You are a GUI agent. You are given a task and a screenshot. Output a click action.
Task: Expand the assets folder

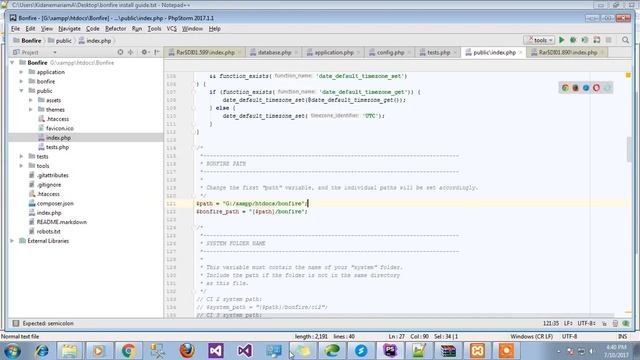31,100
